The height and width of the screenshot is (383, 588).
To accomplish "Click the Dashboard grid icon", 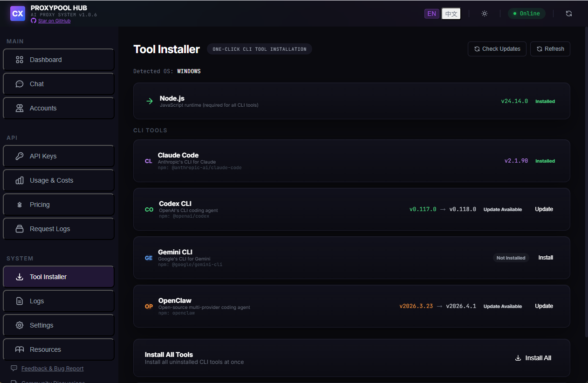I will coord(20,60).
